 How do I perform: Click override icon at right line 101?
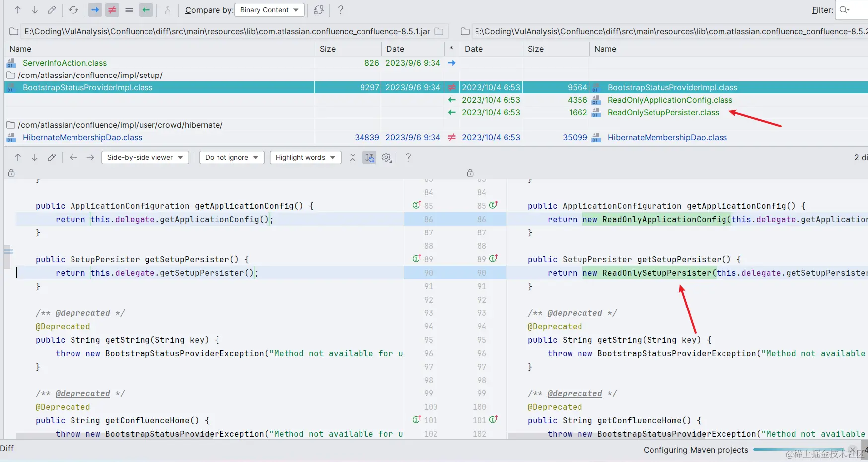tap(493, 419)
